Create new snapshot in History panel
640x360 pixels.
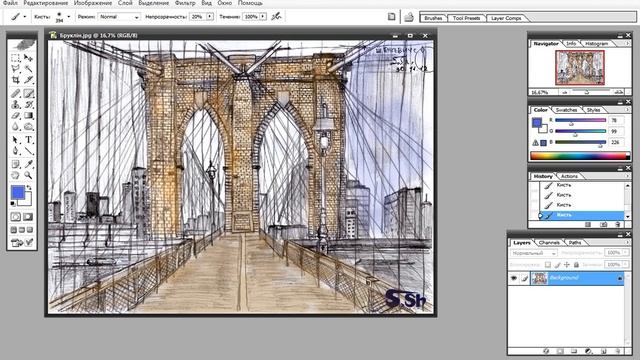(x=603, y=224)
